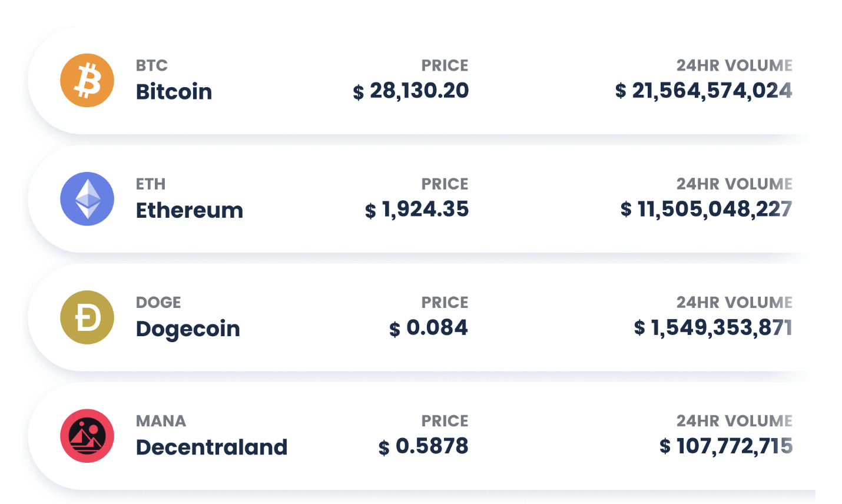This screenshot has width=842, height=504.
Task: Click Dogecoin 24hr volume $ 1,549,353,871
Action: click(713, 327)
